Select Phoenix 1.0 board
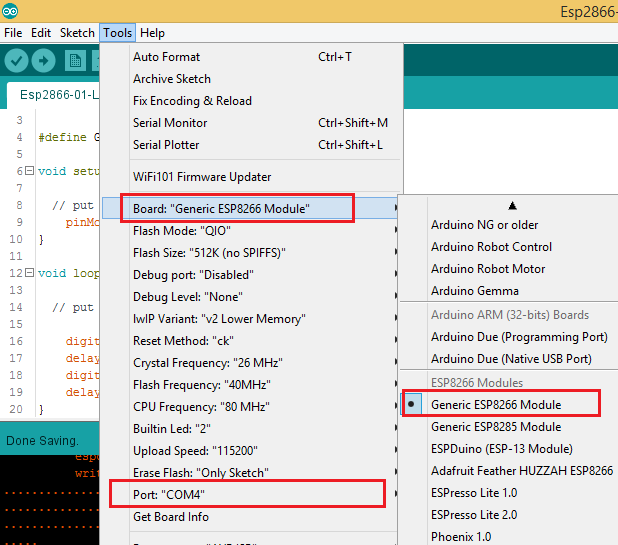Screen dimensions: 618x545 coord(509,536)
